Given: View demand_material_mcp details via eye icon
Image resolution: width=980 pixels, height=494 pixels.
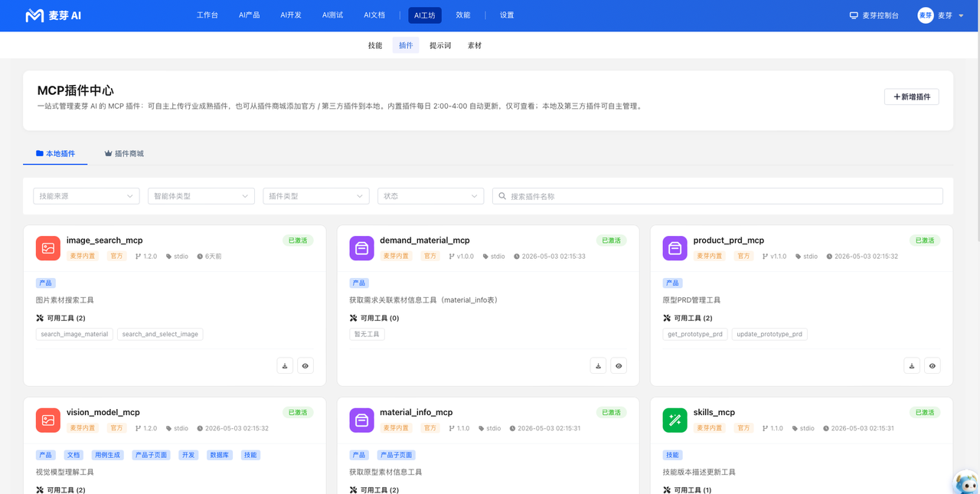Looking at the screenshot, I should point(619,366).
